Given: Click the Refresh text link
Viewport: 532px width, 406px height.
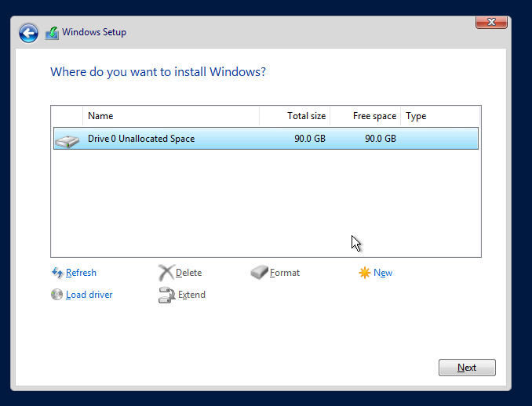Looking at the screenshot, I should pyautogui.click(x=81, y=273).
